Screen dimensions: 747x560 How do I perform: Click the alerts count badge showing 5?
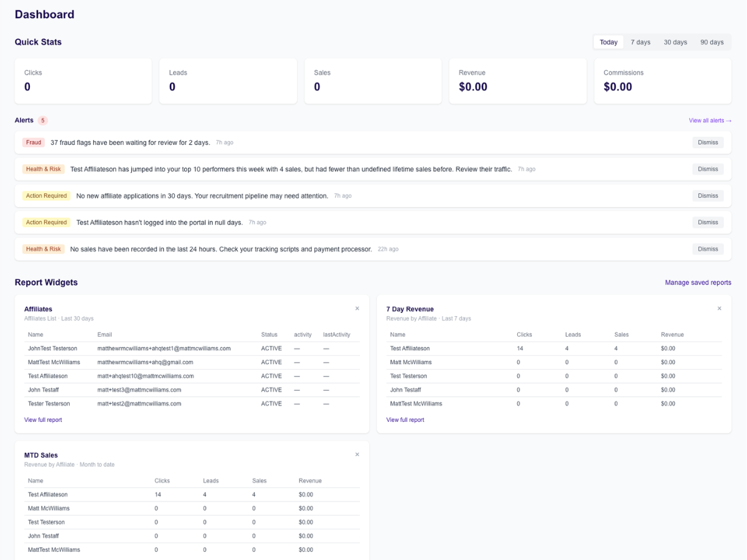[43, 121]
